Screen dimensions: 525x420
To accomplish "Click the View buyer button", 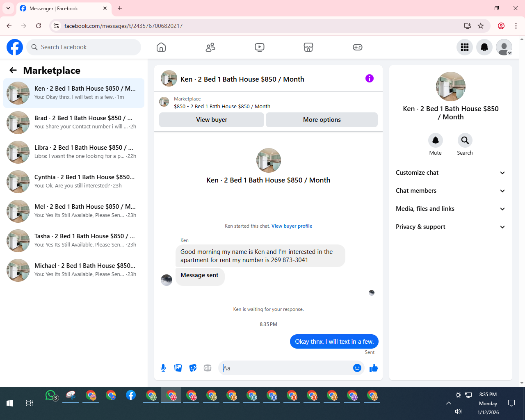I will pyautogui.click(x=212, y=120).
